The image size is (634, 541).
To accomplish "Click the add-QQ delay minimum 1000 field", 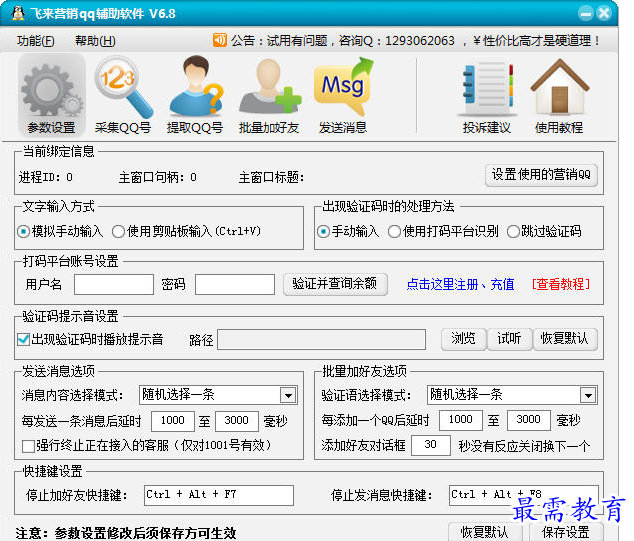I will 461,420.
